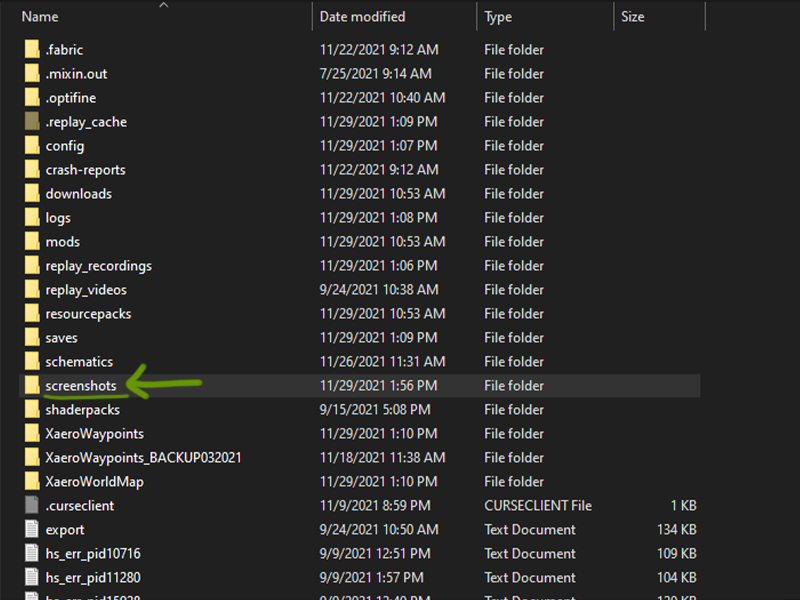Select the hs_err_pid10716 file icon
The image size is (800, 600).
pyautogui.click(x=32, y=554)
